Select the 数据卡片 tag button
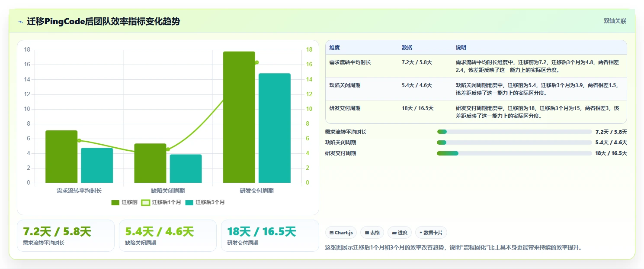 point(431,233)
